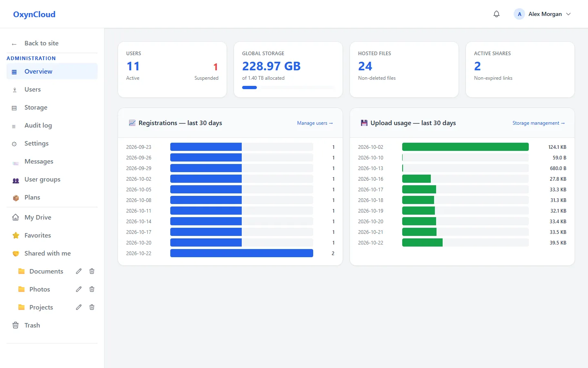The image size is (588, 368).
Task: Open the Users admin page
Action: coord(52,89)
